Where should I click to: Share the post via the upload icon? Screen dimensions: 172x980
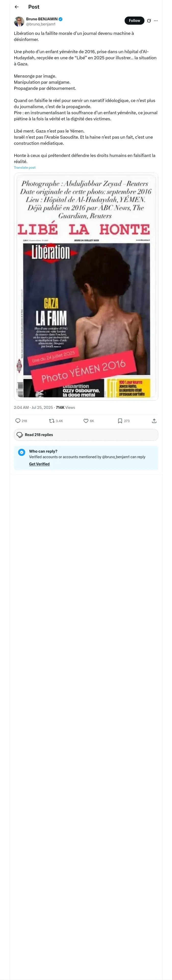click(154, 421)
